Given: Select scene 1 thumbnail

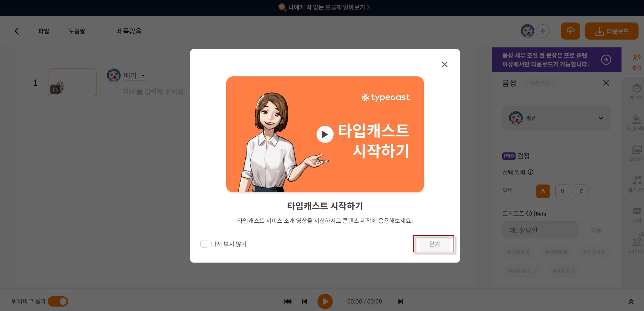Looking at the screenshot, I should coord(72,82).
